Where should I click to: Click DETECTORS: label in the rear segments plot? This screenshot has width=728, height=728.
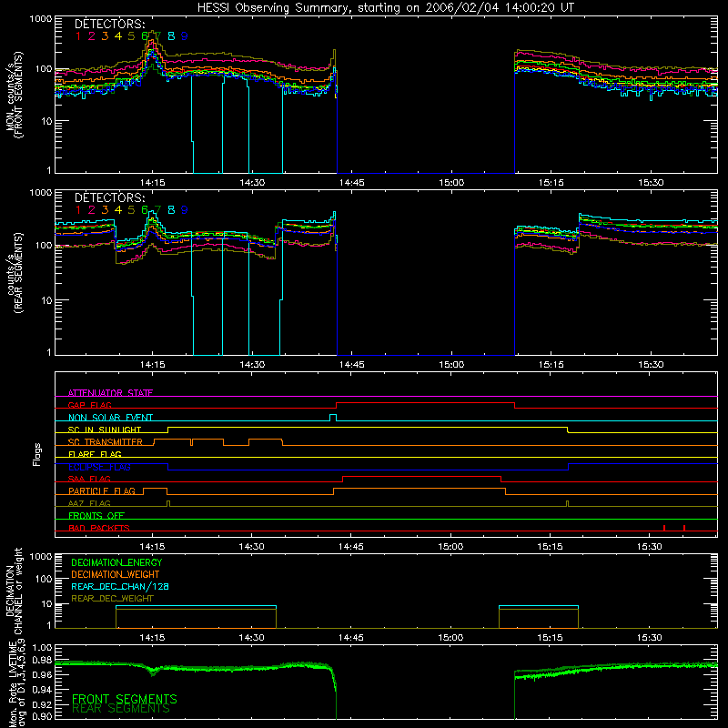pyautogui.click(x=109, y=197)
